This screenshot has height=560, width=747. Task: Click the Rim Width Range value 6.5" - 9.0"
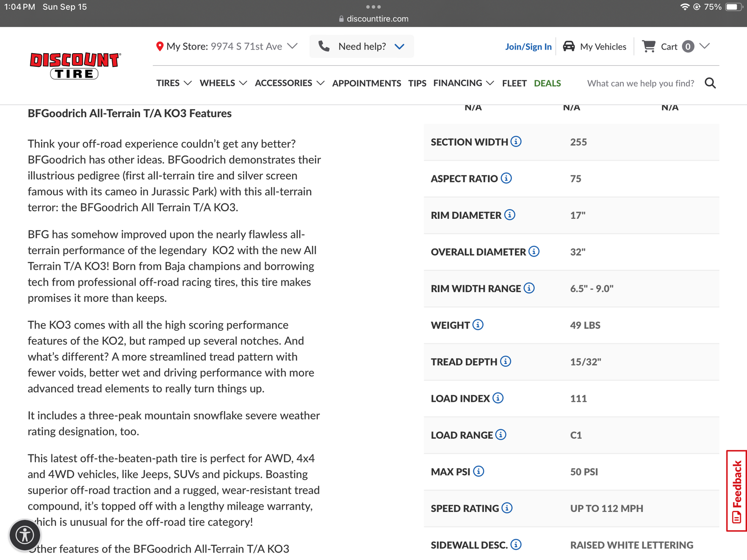[x=592, y=289]
